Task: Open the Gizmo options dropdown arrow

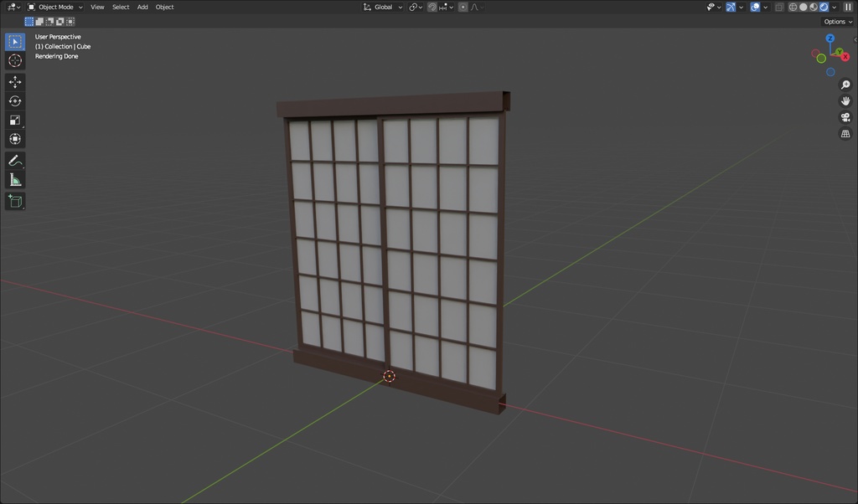Action: [x=741, y=7]
